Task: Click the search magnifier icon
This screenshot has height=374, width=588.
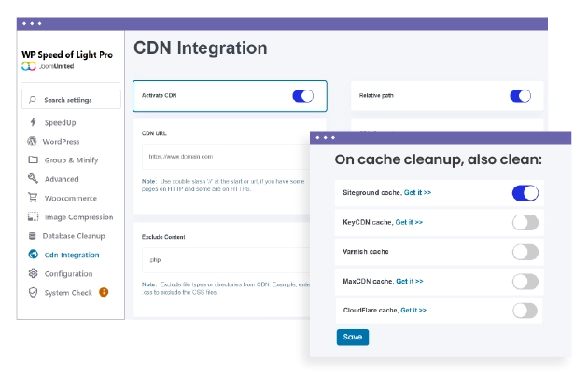Action: point(33,99)
